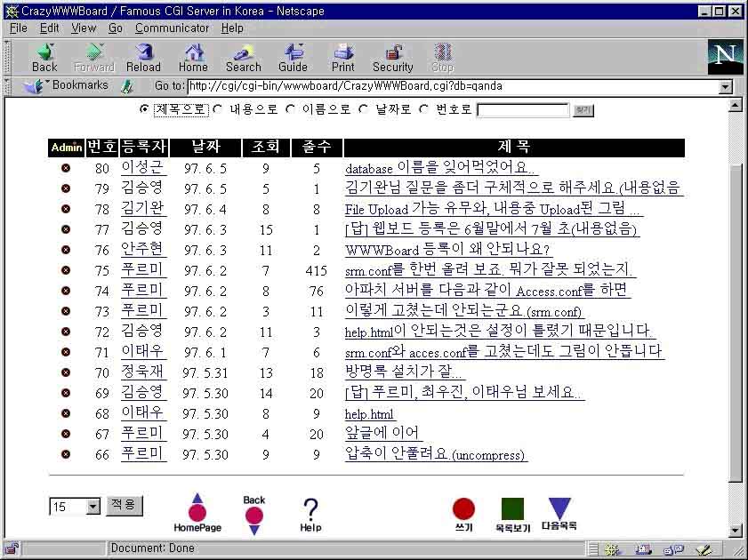Open the Go menu
Screen dimensions: 748x560
click(116, 28)
